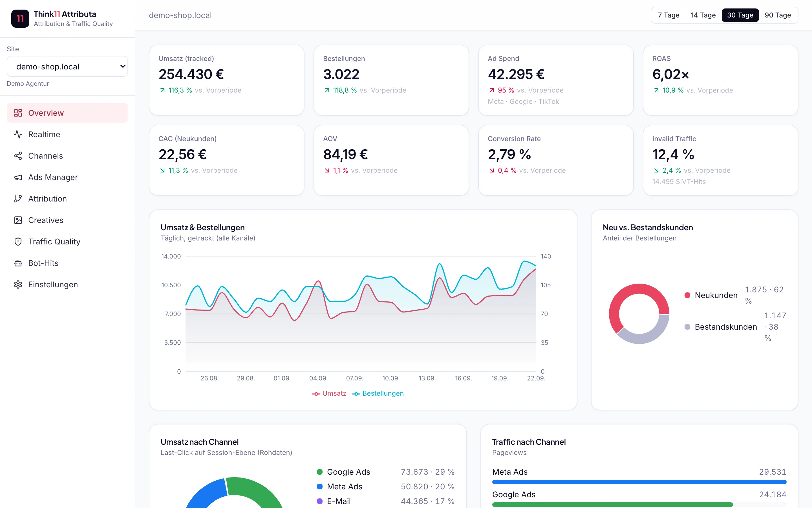Click the Umsatz & Bestellungen chart heading
812x508 pixels.
tap(203, 227)
